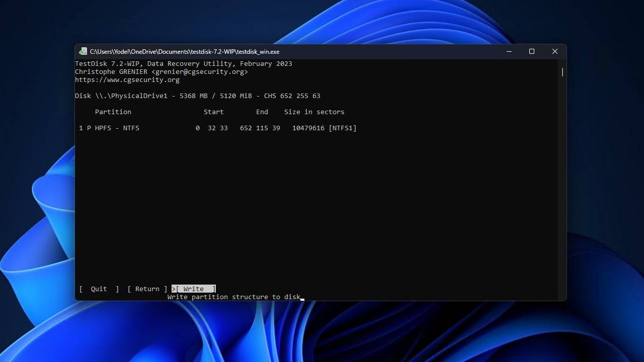644x362 pixels.
Task: Close the testdisk_win.exe window
Action: click(554, 51)
